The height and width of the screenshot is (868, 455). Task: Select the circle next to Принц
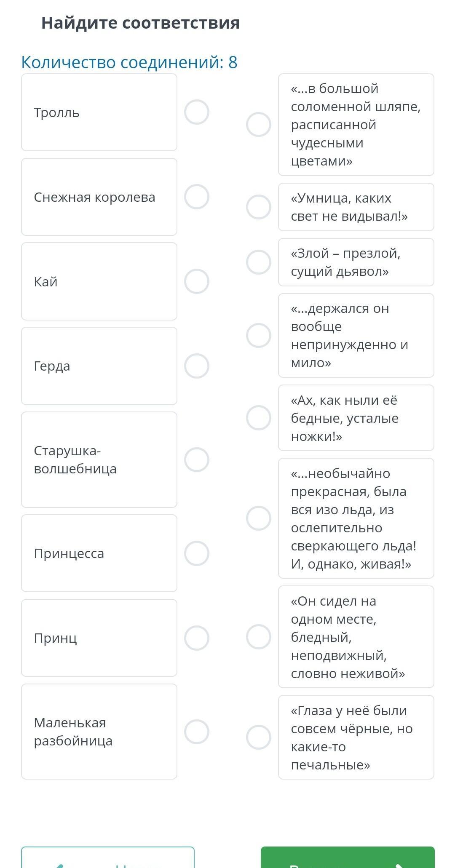click(x=197, y=638)
